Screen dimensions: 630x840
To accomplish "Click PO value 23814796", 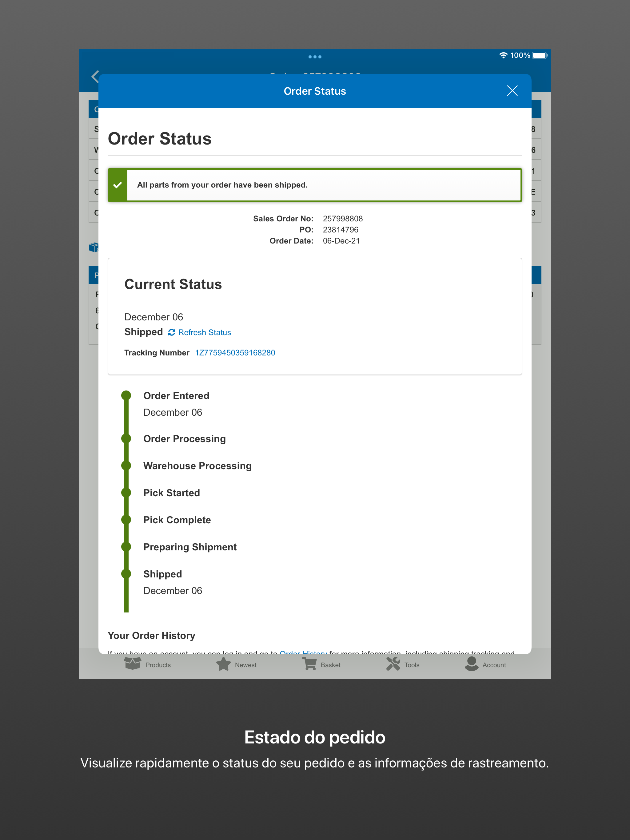I will click(341, 230).
